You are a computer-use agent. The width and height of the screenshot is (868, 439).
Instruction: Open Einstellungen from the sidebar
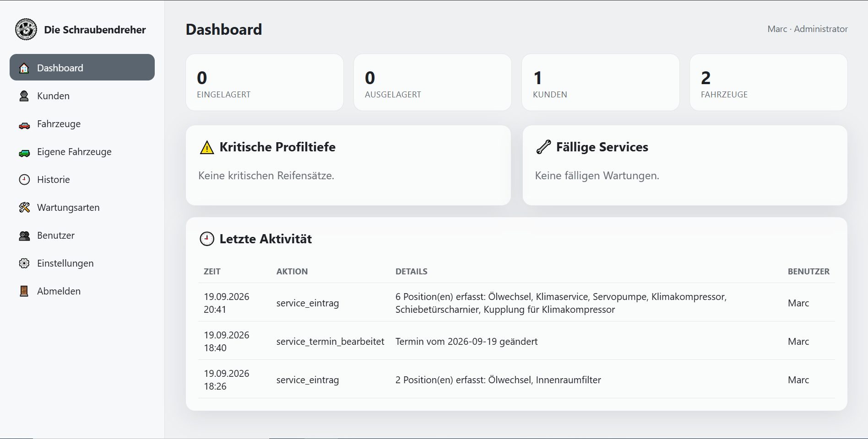pyautogui.click(x=82, y=263)
